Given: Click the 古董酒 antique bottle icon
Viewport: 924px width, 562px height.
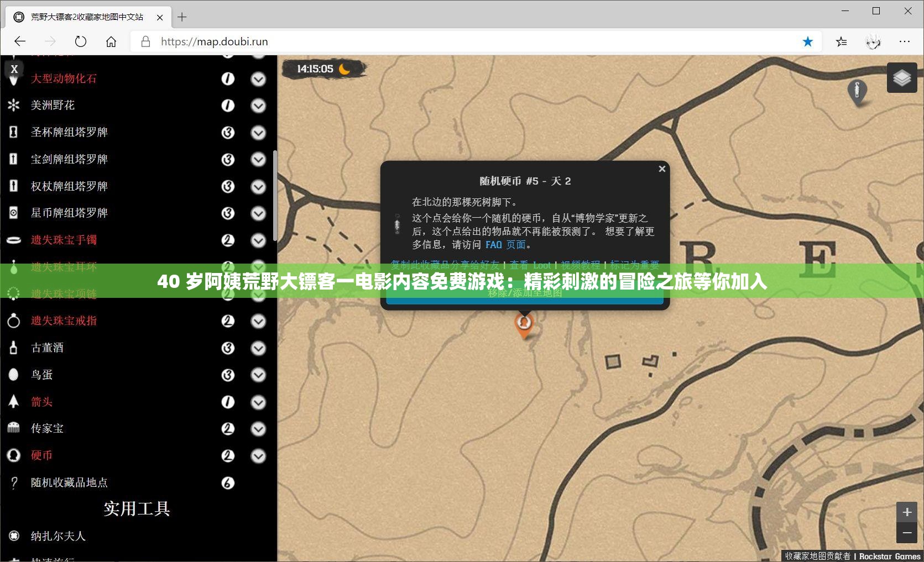Looking at the screenshot, I should point(14,348).
